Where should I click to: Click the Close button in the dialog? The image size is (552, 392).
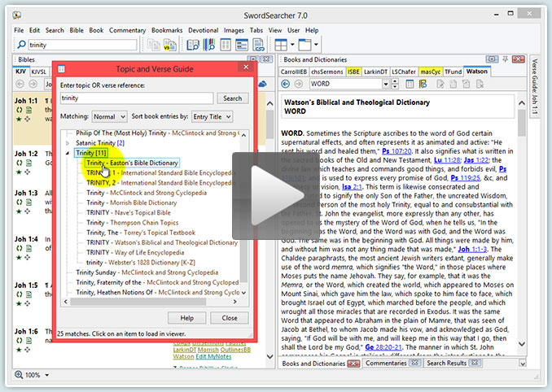pyautogui.click(x=230, y=318)
